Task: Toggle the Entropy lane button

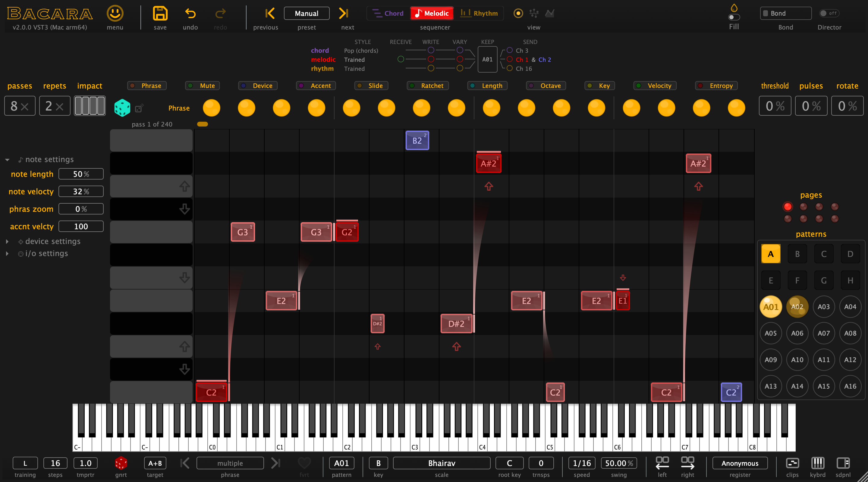Action: 716,86
